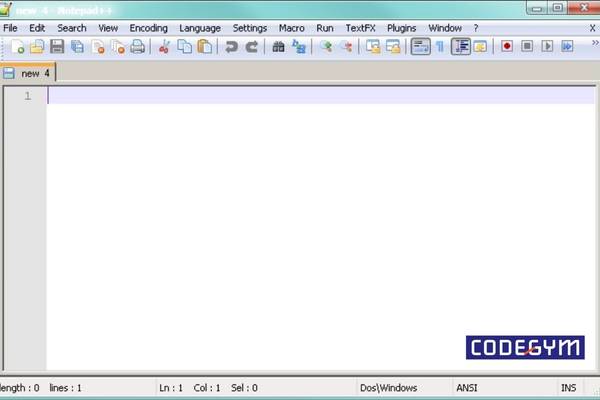This screenshot has width=600, height=400.
Task: Click the New file toolbar icon
Action: point(16,47)
